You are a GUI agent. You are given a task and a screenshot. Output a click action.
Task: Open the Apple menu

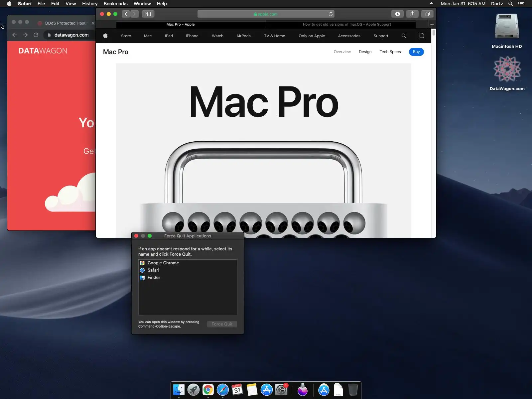tap(9, 4)
